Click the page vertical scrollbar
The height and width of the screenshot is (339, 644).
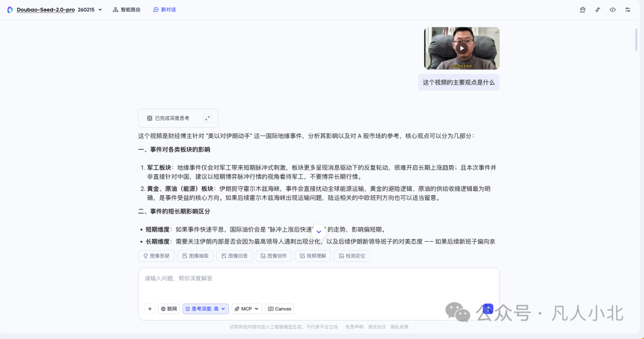coord(636,39)
